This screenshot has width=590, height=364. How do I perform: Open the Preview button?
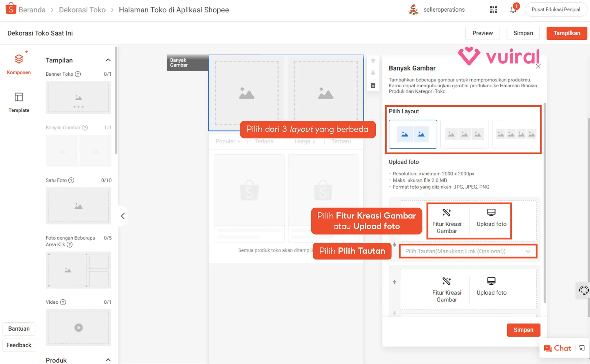(x=482, y=33)
